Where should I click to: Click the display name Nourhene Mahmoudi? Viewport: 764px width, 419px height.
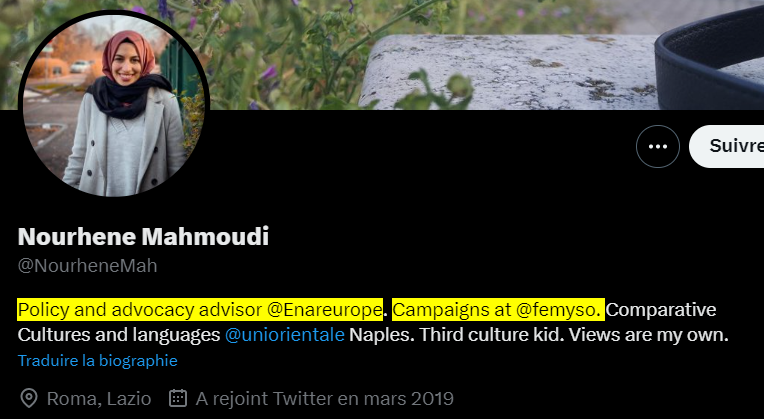pos(143,236)
